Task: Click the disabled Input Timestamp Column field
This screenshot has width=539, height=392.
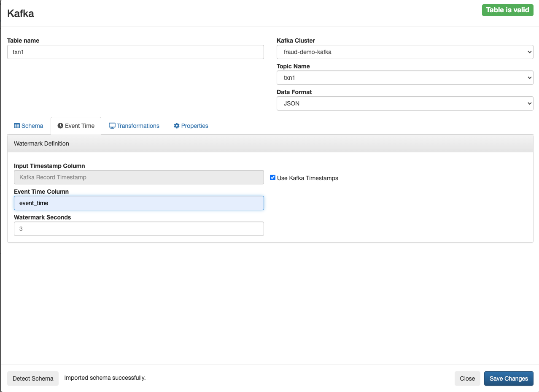Action: [x=139, y=177]
